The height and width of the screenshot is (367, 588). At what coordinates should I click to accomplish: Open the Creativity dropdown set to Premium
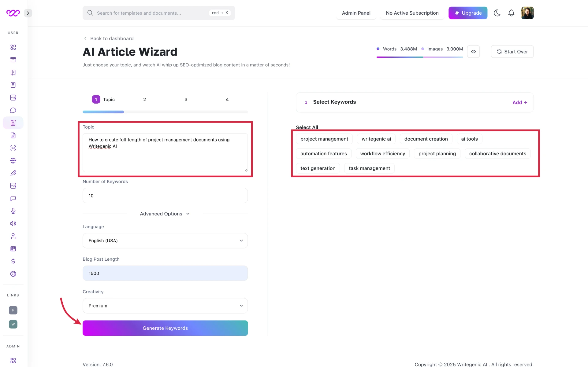(x=165, y=306)
